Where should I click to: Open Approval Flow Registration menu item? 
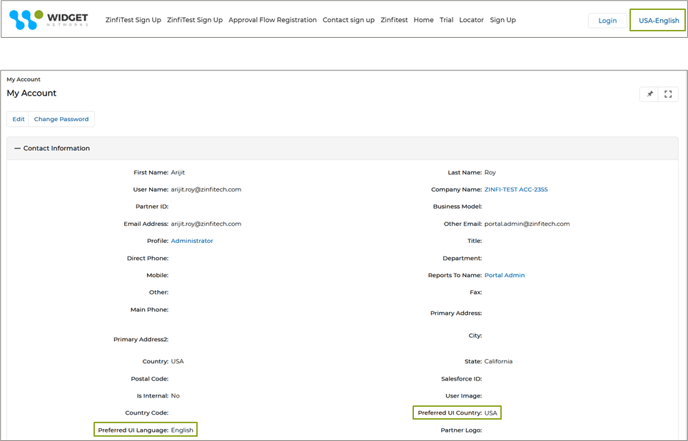[272, 20]
